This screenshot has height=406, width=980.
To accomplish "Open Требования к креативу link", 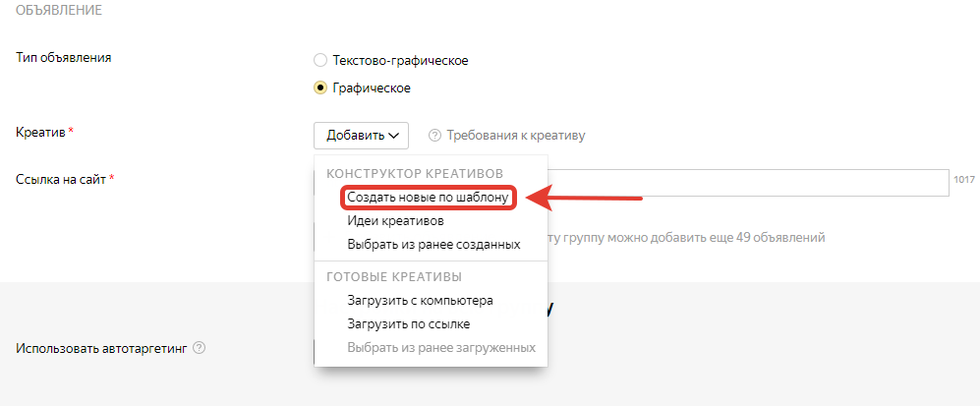I will click(516, 136).
